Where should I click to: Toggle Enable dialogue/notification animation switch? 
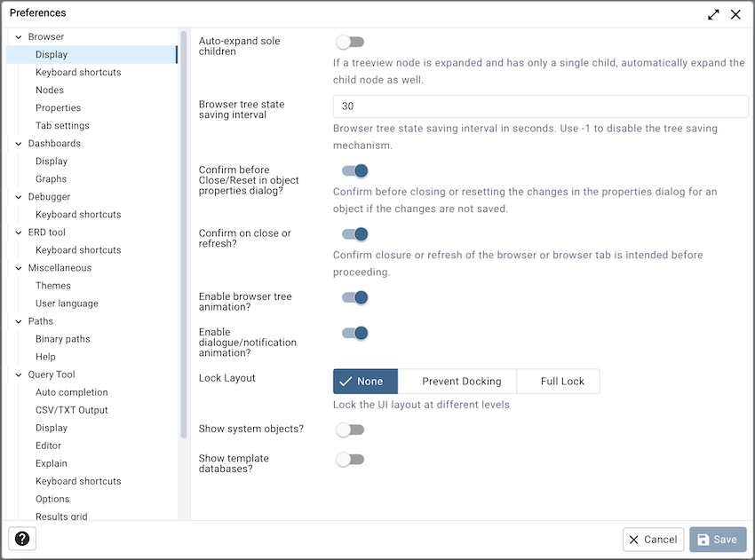355,333
